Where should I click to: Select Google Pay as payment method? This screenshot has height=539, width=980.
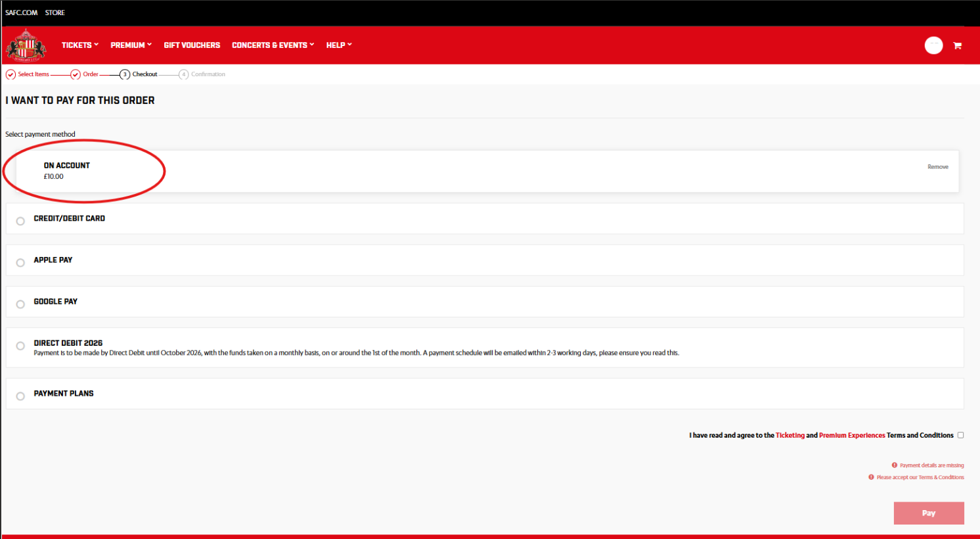point(20,304)
